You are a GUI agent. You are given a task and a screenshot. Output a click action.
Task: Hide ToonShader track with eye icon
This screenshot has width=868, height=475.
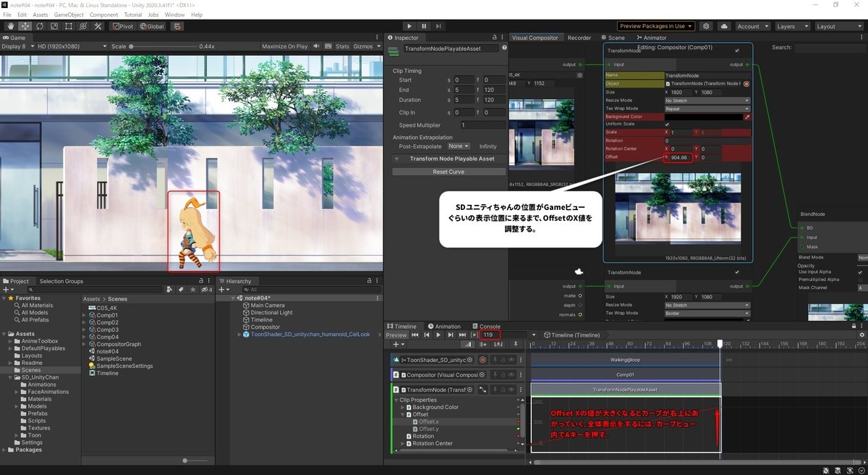511,360
